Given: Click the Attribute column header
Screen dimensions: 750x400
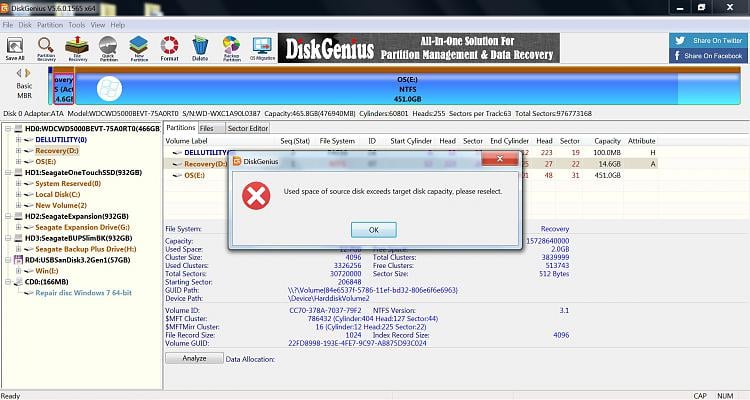Looking at the screenshot, I should 641,141.
